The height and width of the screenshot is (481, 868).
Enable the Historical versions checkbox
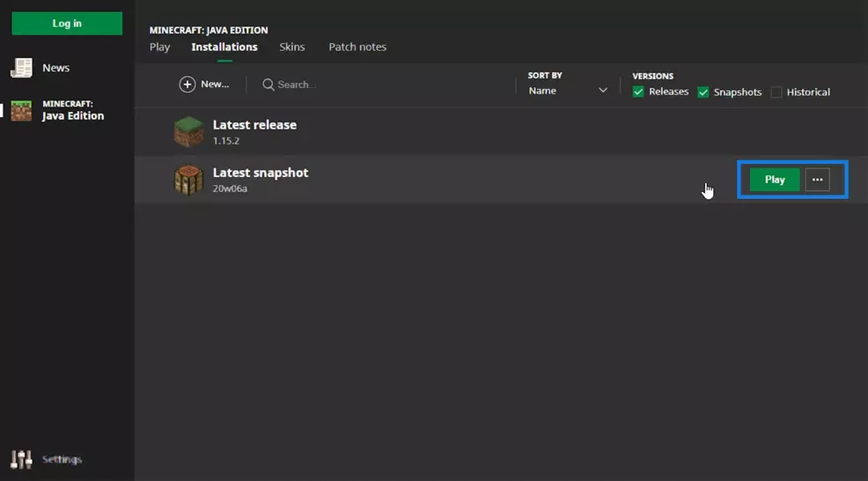(x=776, y=92)
